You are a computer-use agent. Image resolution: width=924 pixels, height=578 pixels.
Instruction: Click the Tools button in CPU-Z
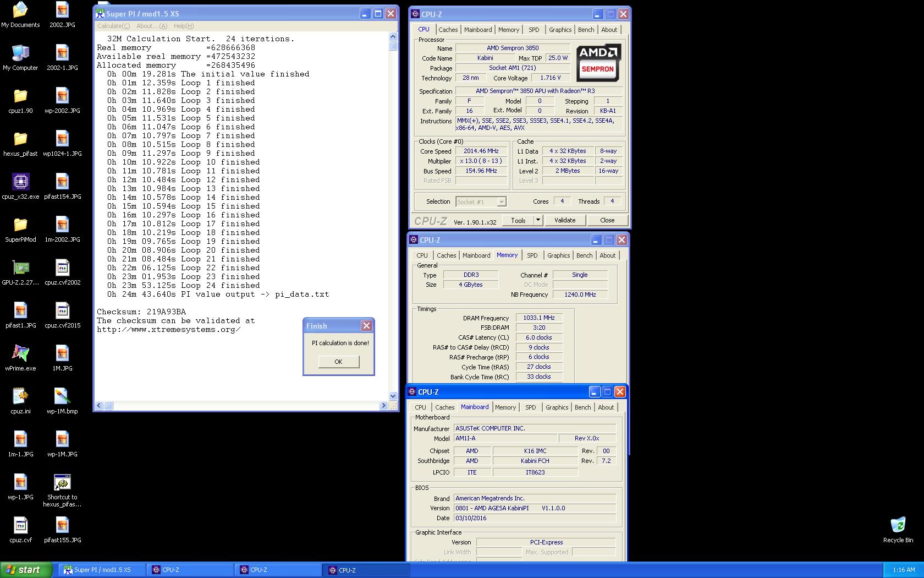pyautogui.click(x=518, y=220)
